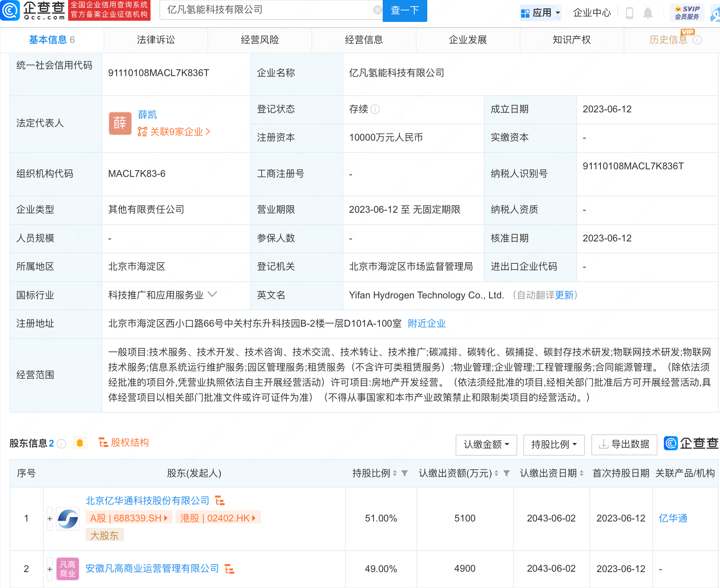Click 更新 link beside English name
Screen dimensions: 720x588
[564, 295]
